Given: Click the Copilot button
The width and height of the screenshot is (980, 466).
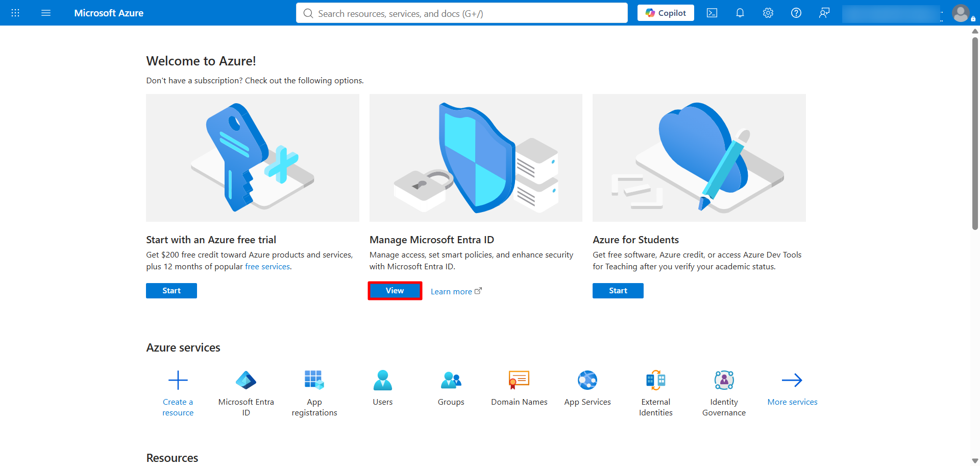Looking at the screenshot, I should coord(666,13).
